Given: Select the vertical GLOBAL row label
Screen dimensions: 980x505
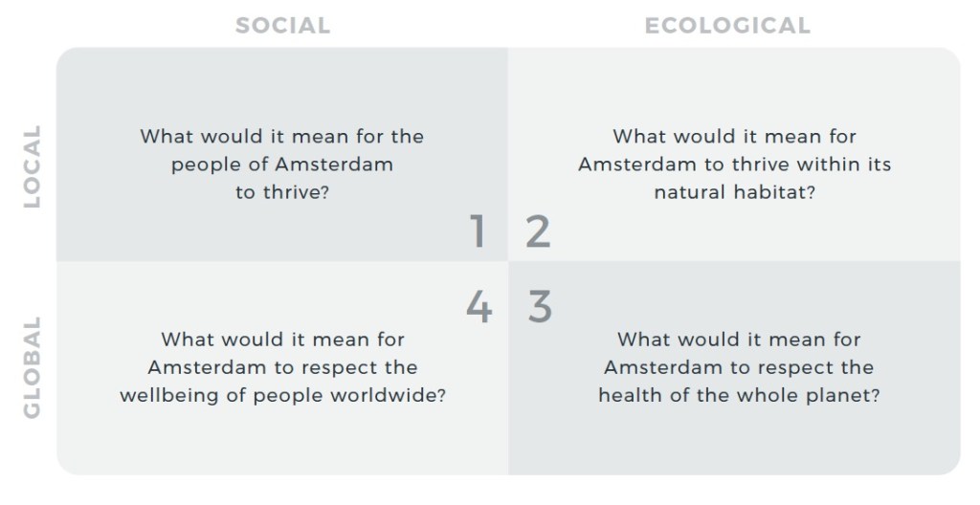Looking at the screenshot, I should pyautogui.click(x=33, y=367).
